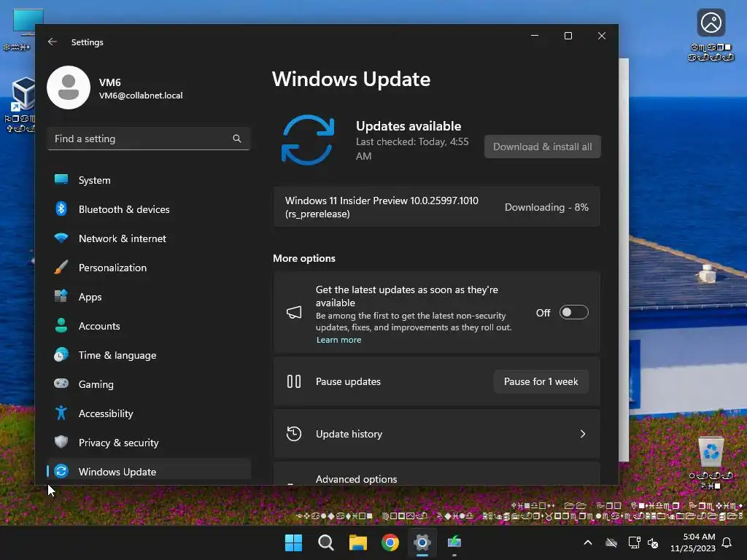Open the last pinned taskbar app icon
Image resolution: width=747 pixels, height=560 pixels.
tap(454, 542)
